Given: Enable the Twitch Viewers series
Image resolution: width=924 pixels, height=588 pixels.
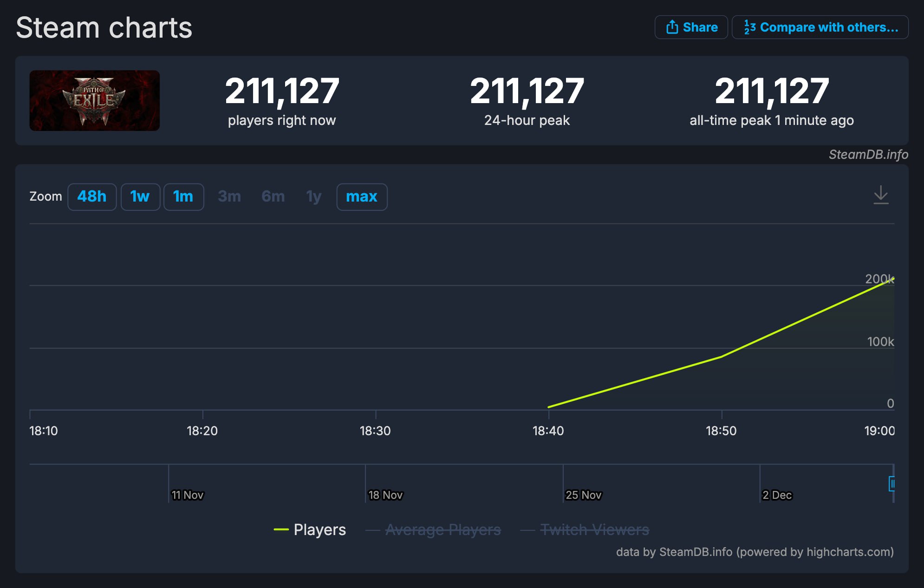Looking at the screenshot, I should pos(594,529).
